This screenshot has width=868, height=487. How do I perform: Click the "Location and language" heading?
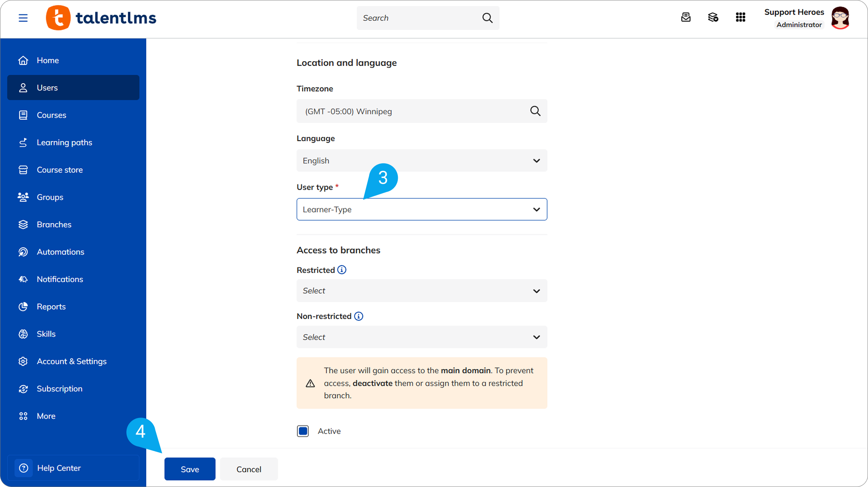(x=347, y=63)
